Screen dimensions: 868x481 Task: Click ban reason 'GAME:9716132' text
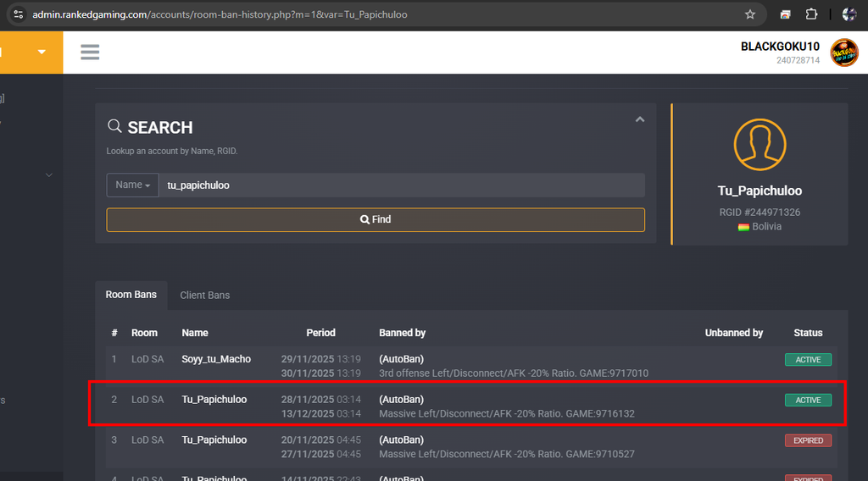click(600, 413)
